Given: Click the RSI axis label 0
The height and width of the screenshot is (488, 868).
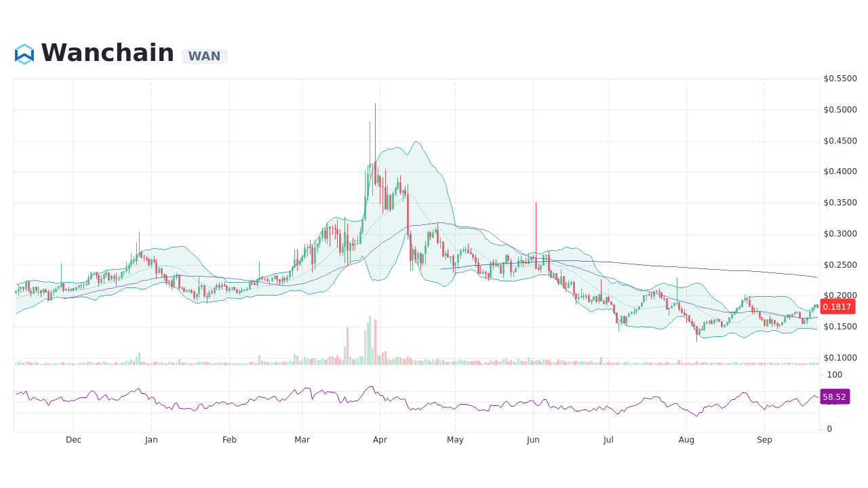Looking at the screenshot, I should click(829, 429).
